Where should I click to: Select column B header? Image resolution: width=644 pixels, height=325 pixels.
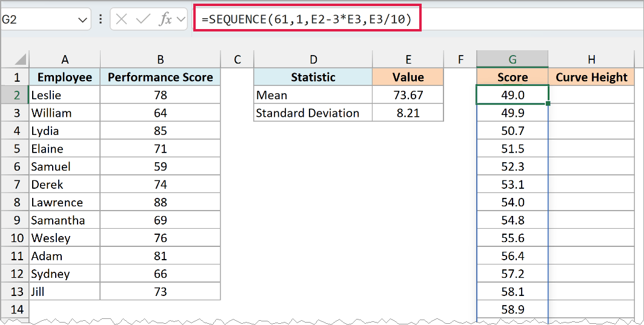160,59
